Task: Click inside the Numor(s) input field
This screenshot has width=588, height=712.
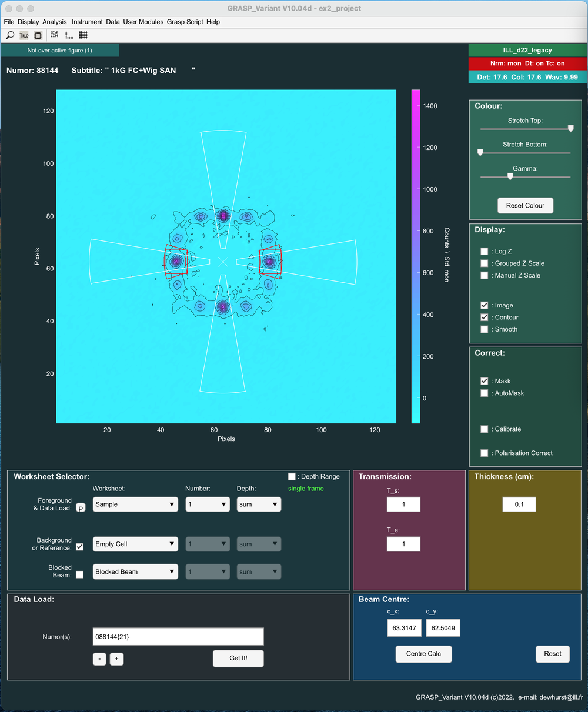Action: pyautogui.click(x=178, y=636)
